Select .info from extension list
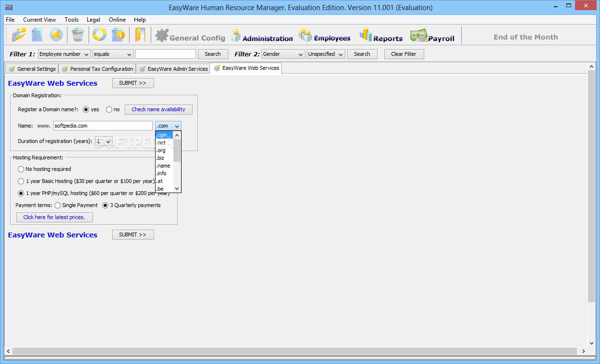This screenshot has height=364, width=600. [164, 173]
